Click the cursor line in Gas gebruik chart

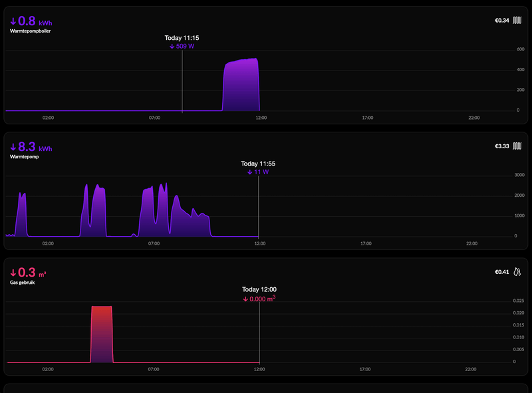(259, 332)
